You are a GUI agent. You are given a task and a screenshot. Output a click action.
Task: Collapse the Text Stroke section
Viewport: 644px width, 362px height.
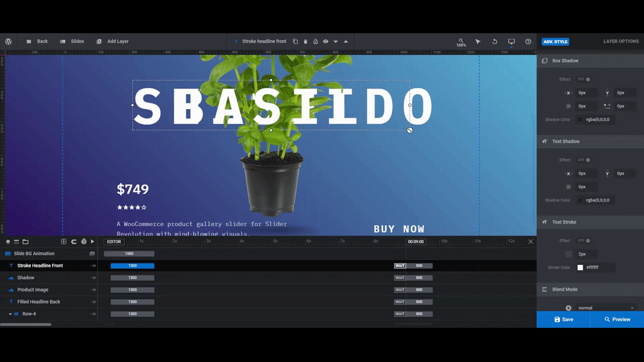(590, 222)
